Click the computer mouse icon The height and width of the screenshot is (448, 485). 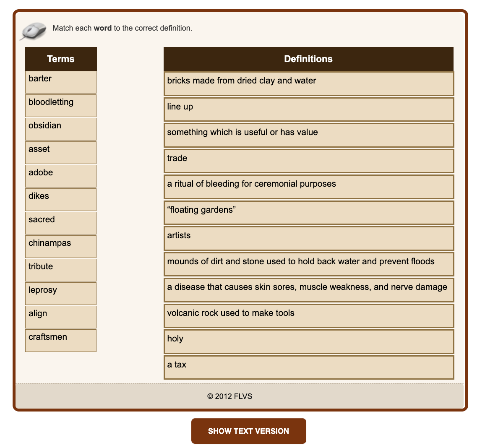coord(34,31)
